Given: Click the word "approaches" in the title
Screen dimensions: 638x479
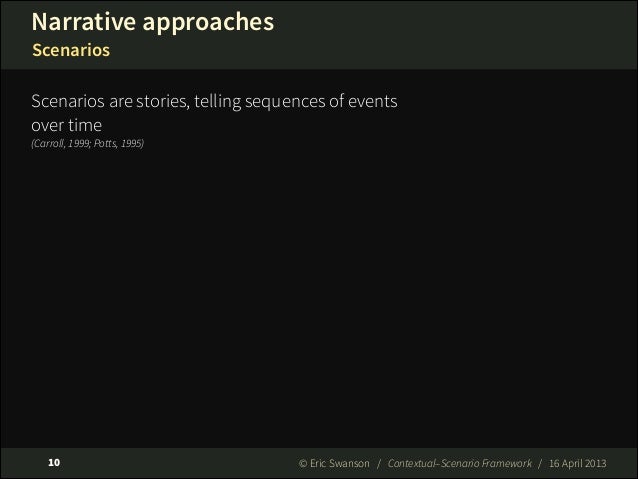Looking at the screenshot, I should tap(208, 23).
